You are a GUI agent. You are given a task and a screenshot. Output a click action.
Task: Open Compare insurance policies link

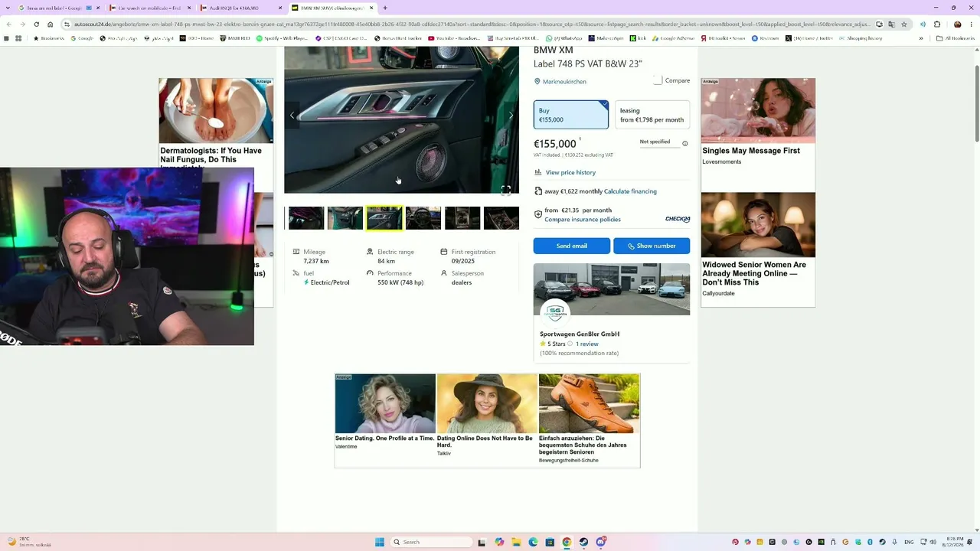583,220
